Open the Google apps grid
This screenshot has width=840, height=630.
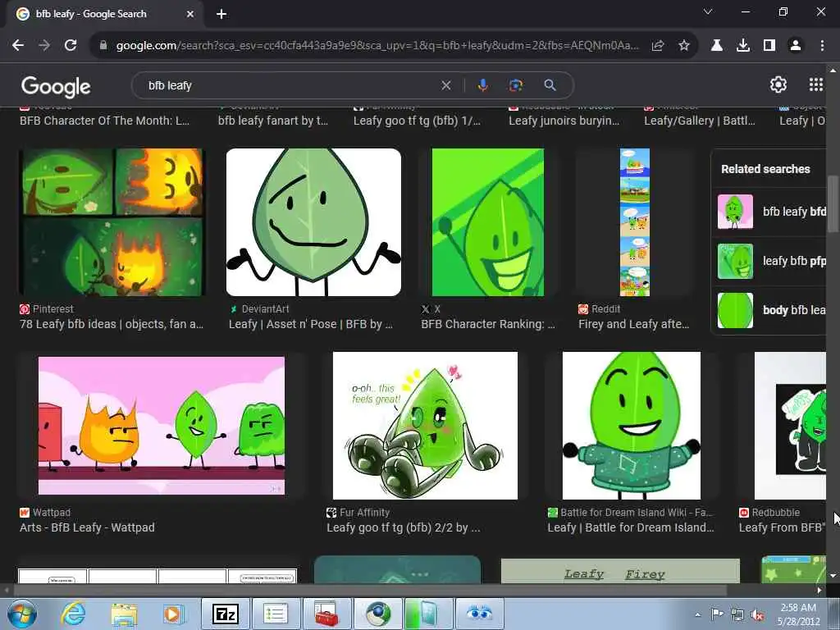(816, 84)
